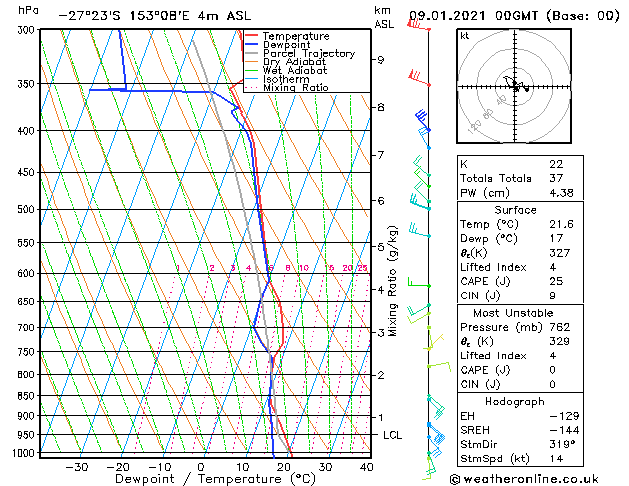Click the most unstable theta-e value 329
The width and height of the screenshot is (629, 486).
560,341
